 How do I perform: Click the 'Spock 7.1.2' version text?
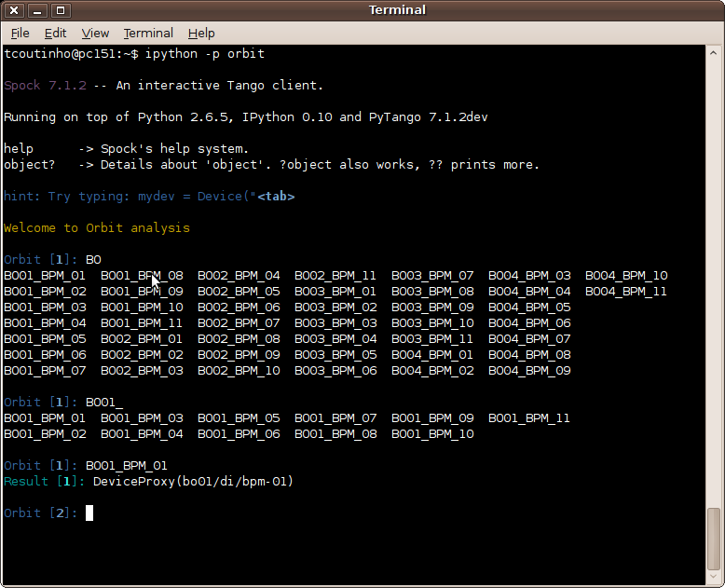(45, 86)
